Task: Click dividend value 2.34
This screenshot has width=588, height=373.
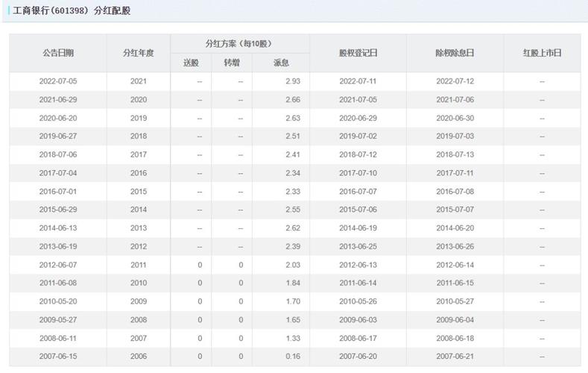Action: 293,173
